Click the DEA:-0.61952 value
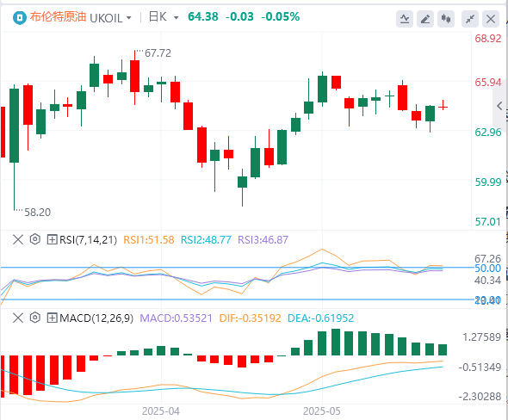 pyautogui.click(x=321, y=318)
